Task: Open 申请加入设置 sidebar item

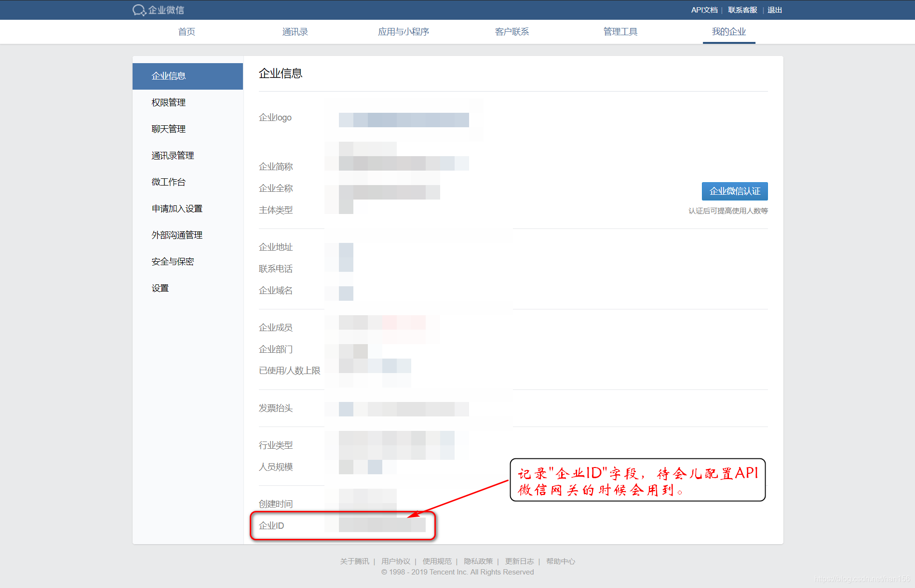Action: [x=188, y=209]
